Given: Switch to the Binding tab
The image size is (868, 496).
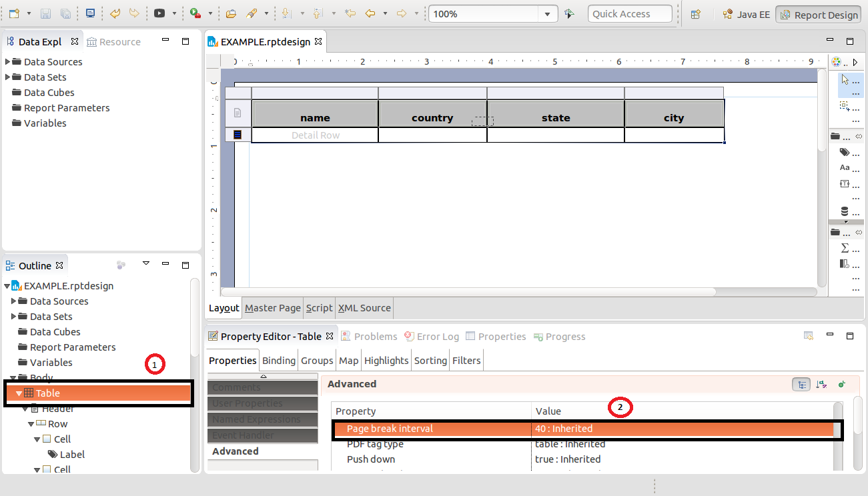Looking at the screenshot, I should (x=278, y=360).
